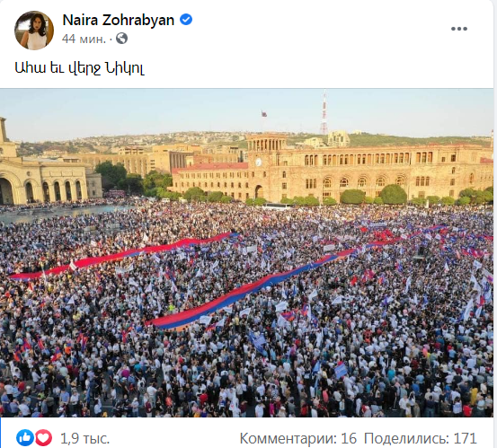Open the Поделились: 171 shares list
The image size is (497, 448).
[x=421, y=438]
